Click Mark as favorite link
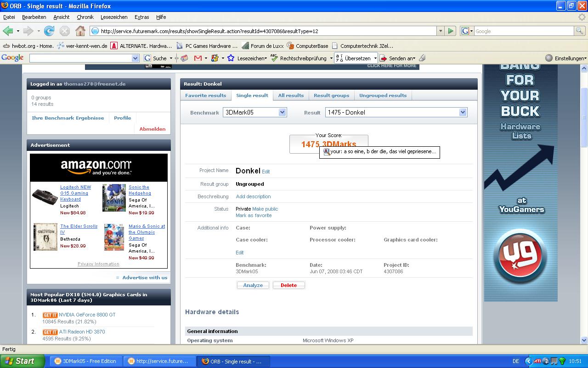 (x=254, y=215)
